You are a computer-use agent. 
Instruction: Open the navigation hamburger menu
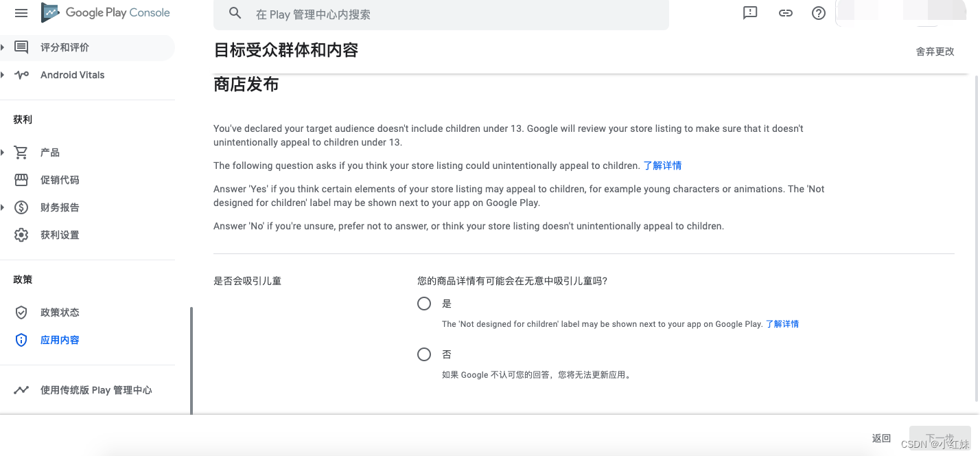[x=21, y=13]
